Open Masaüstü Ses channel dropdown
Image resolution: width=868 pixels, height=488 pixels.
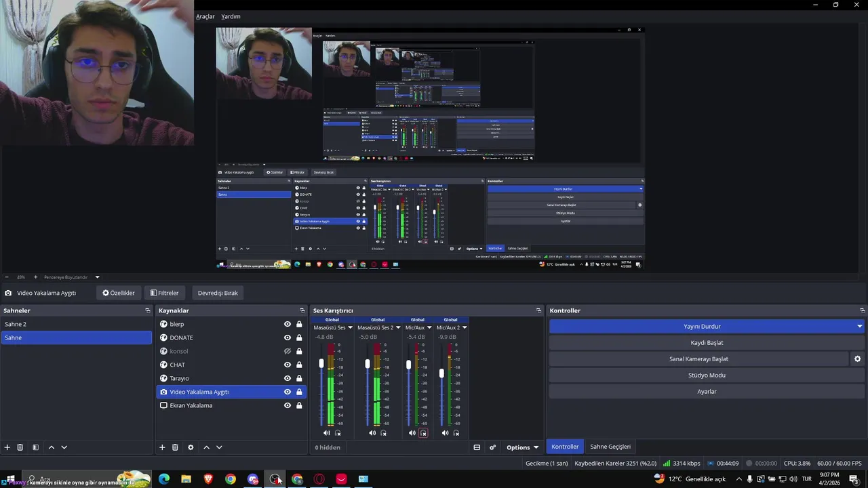(x=351, y=328)
